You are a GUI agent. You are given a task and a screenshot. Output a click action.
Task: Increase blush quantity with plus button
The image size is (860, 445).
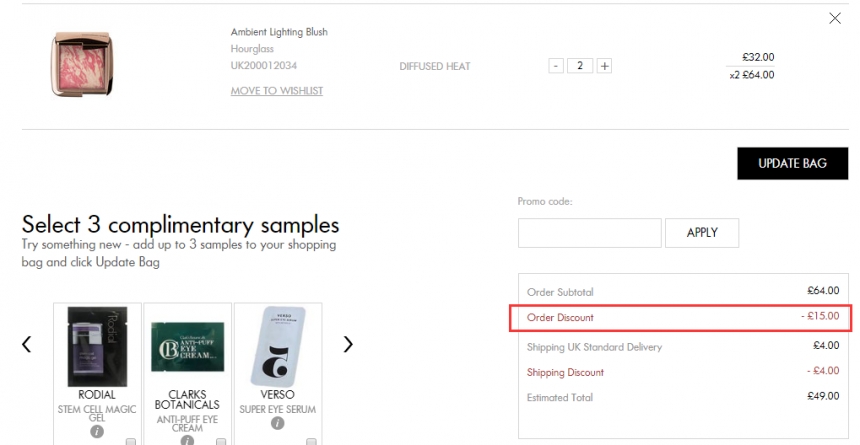pos(604,66)
